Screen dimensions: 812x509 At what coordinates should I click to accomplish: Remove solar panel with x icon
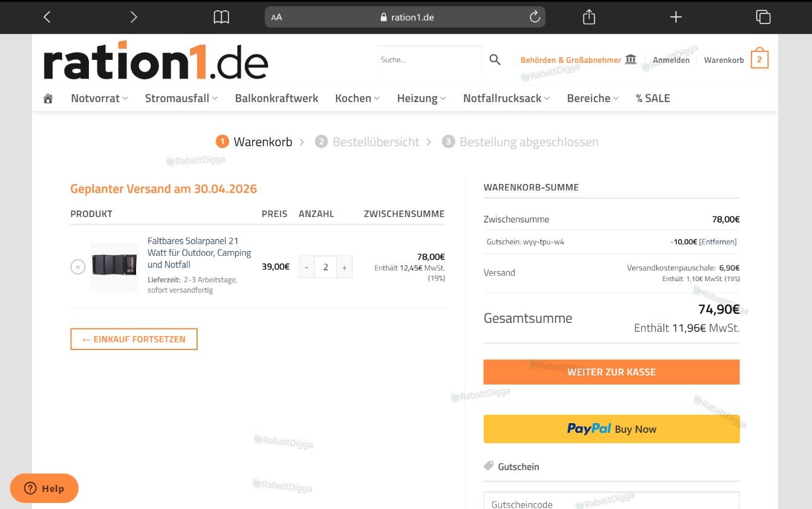click(78, 267)
